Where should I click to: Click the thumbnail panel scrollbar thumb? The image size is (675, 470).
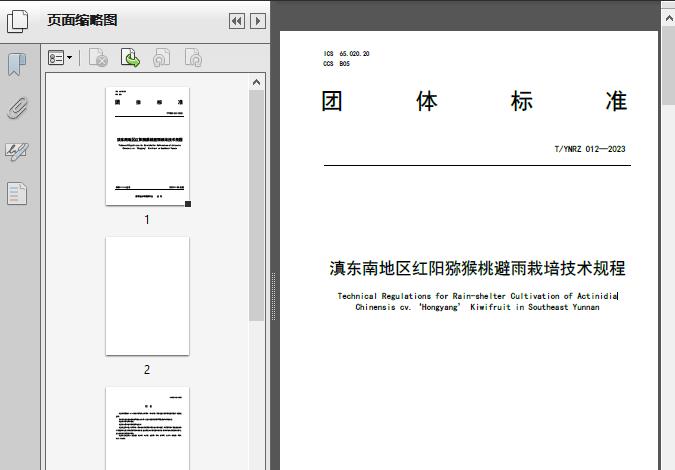click(257, 205)
